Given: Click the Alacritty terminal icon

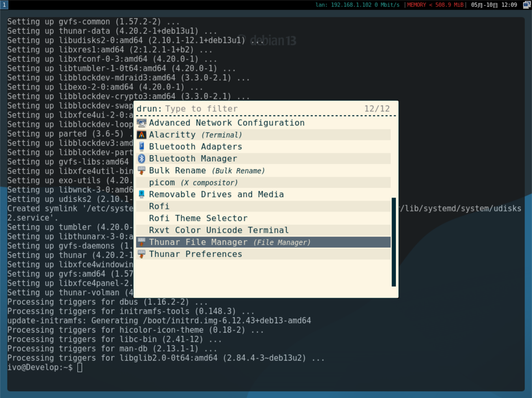Looking at the screenshot, I should [142, 135].
